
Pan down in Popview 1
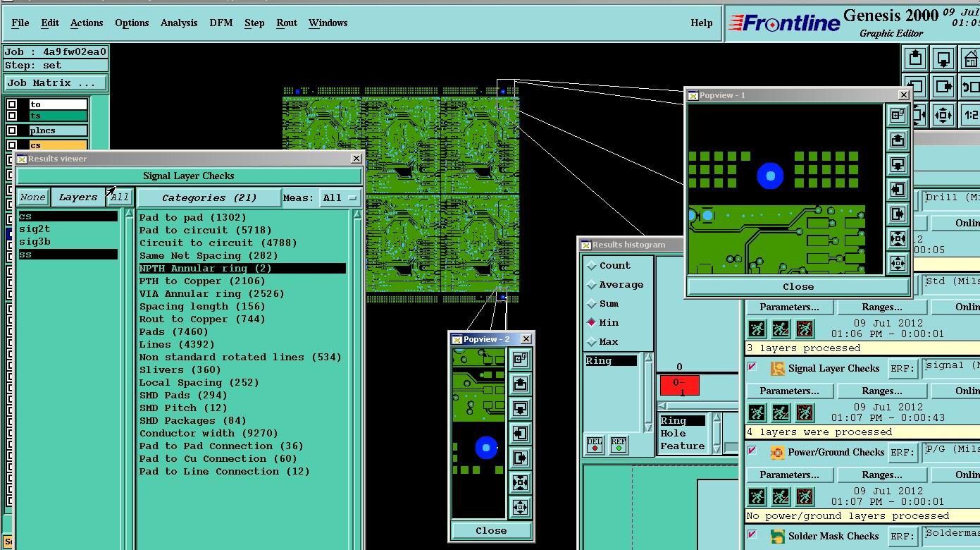click(898, 165)
